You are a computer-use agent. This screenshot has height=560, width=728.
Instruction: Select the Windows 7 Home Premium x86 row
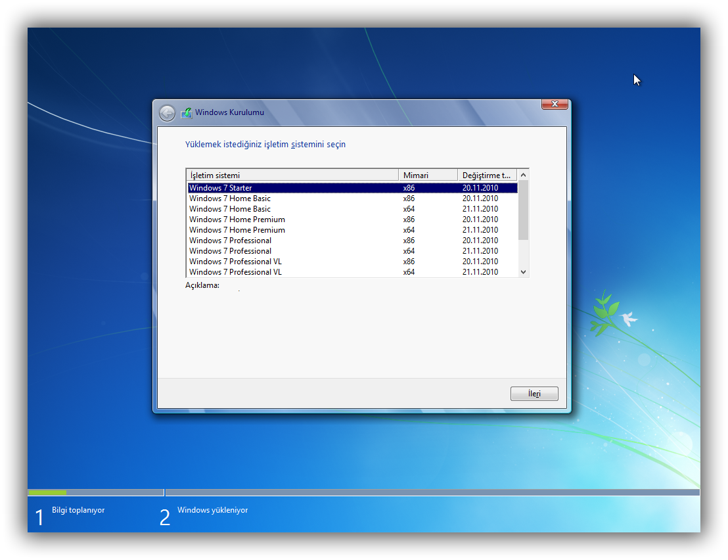pyautogui.click(x=352, y=219)
